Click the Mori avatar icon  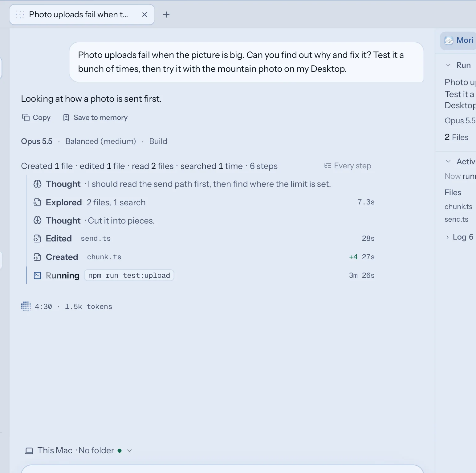449,40
